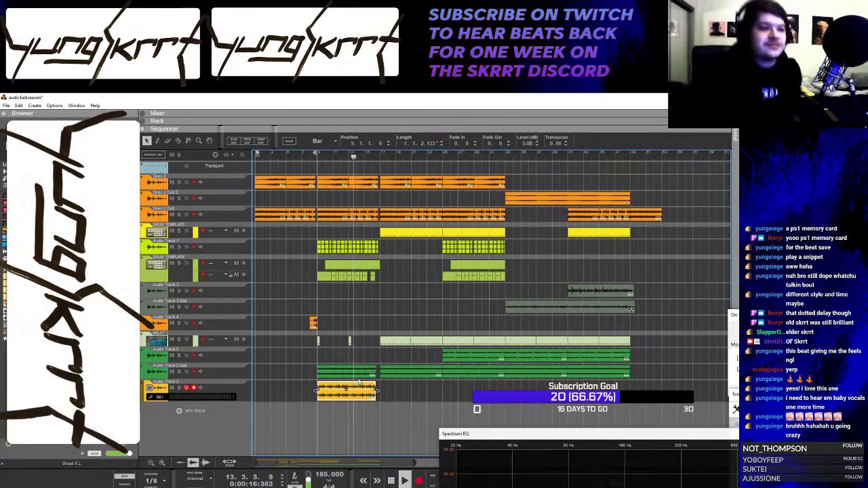This screenshot has width=868, height=488.
Task: Select the Pencil tool
Action: tap(157, 141)
